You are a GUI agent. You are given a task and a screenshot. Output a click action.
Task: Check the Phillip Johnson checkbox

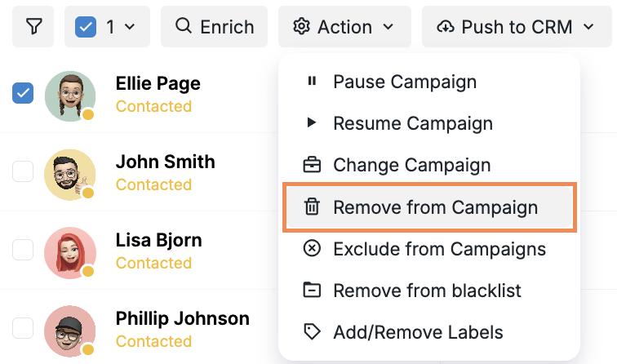pos(23,328)
